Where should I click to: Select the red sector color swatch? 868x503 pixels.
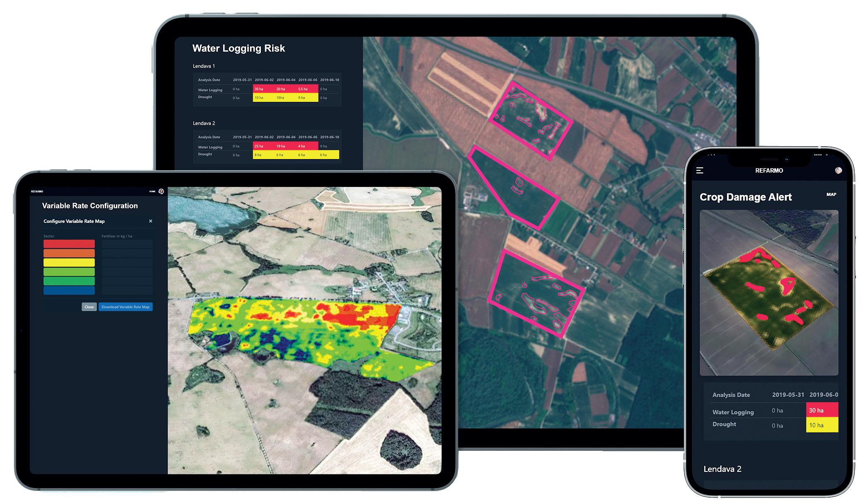[69, 244]
